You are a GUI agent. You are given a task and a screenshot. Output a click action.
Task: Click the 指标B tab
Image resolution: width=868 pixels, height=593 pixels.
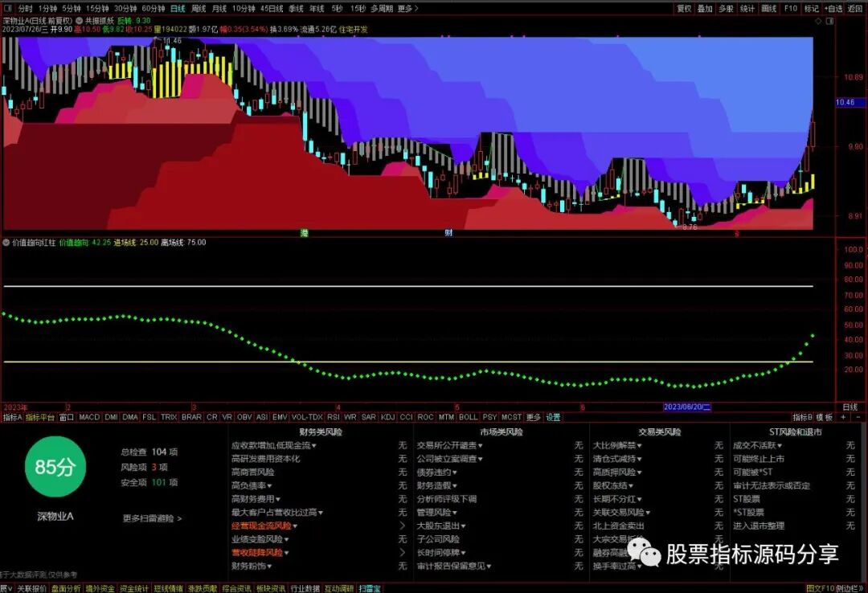pyautogui.click(x=802, y=417)
